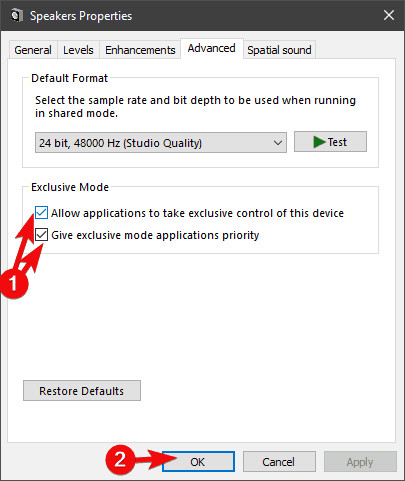Click the speaker icon in the title bar

(x=16, y=15)
